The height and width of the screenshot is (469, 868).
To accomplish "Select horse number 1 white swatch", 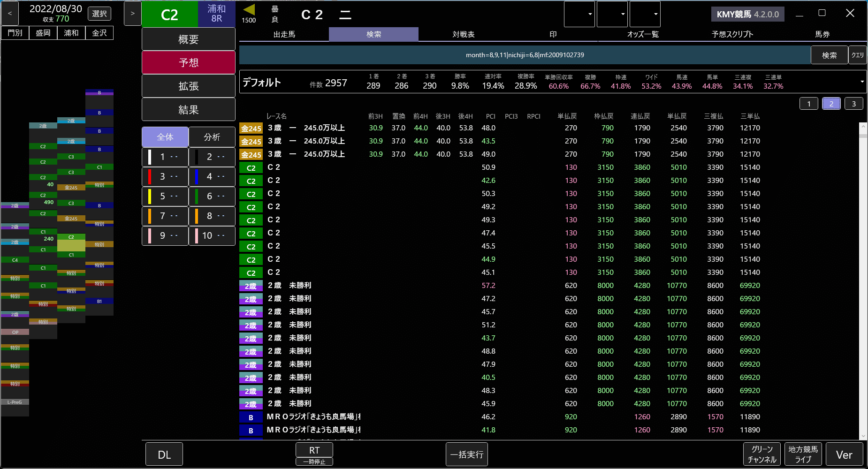I will [150, 157].
